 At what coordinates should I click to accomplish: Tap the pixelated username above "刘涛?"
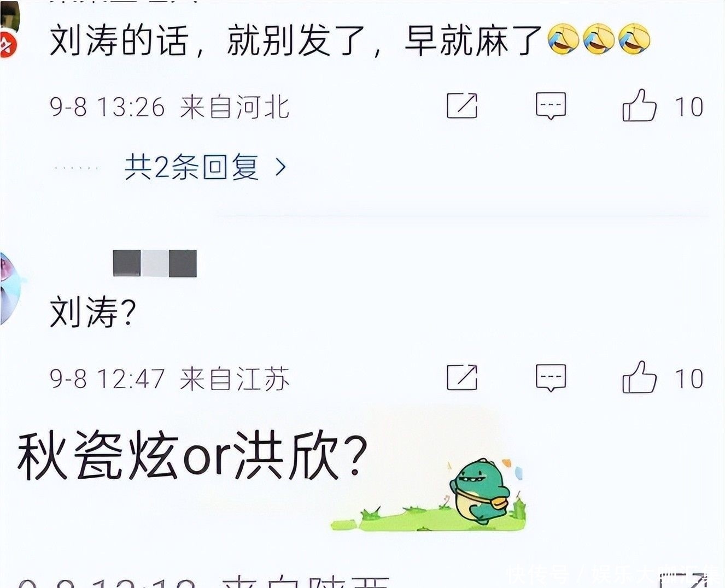point(155,263)
